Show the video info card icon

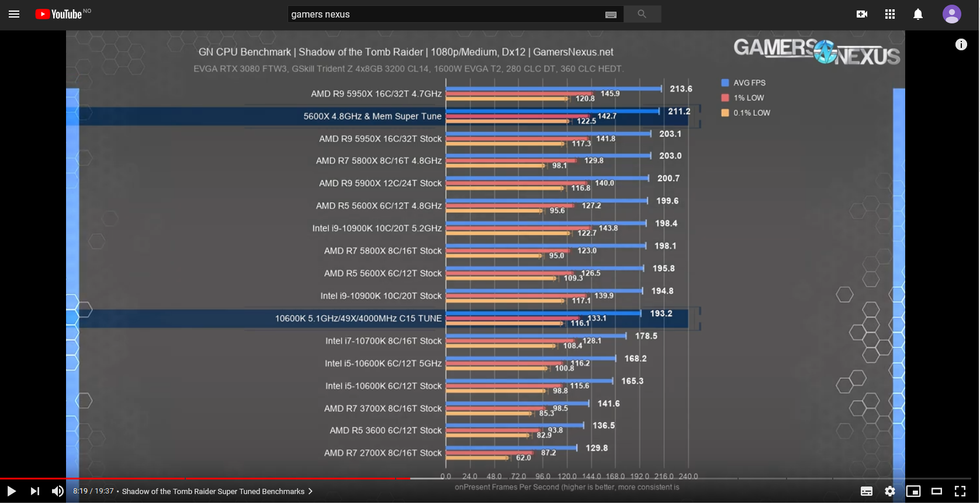tap(961, 44)
